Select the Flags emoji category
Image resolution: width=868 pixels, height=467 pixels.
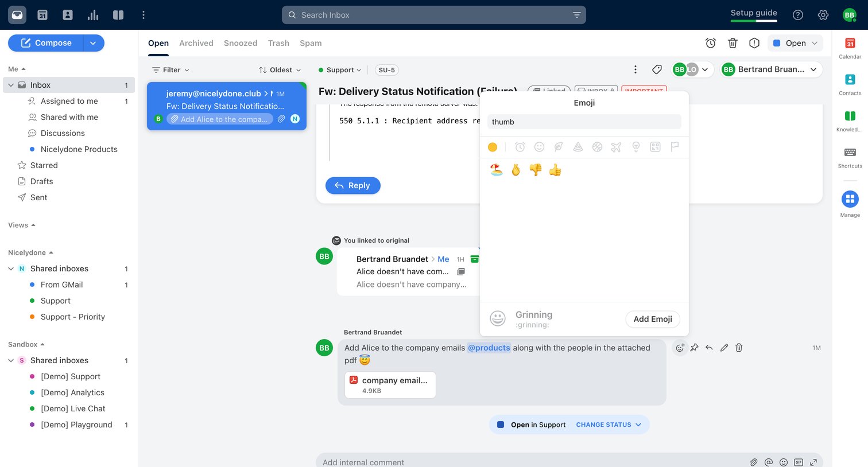[x=675, y=147]
